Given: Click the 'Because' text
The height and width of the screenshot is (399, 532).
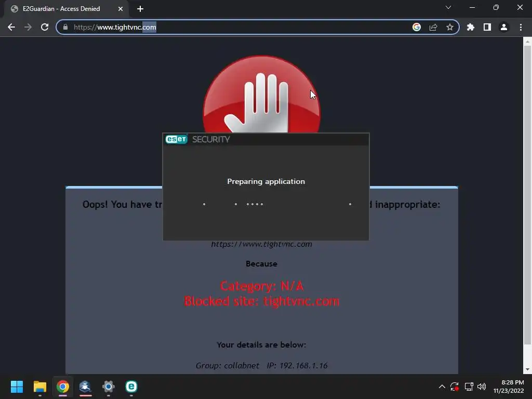Looking at the screenshot, I should tap(262, 263).
